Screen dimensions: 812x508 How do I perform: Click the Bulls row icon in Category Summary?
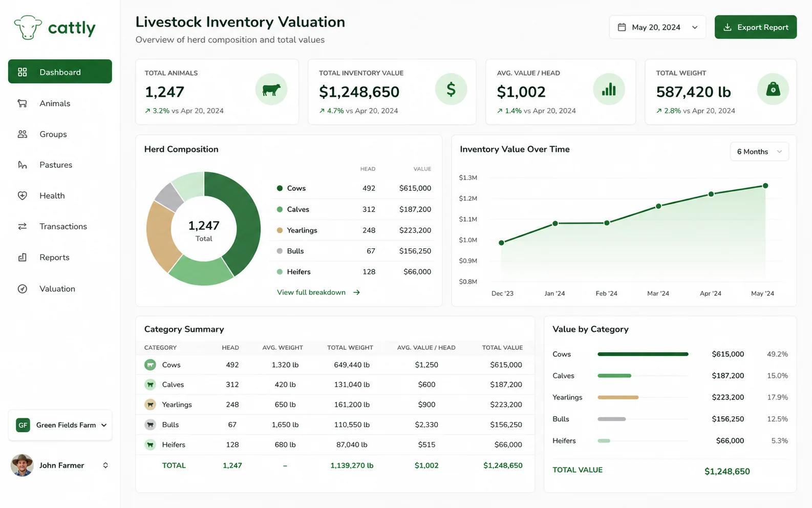pyautogui.click(x=150, y=425)
